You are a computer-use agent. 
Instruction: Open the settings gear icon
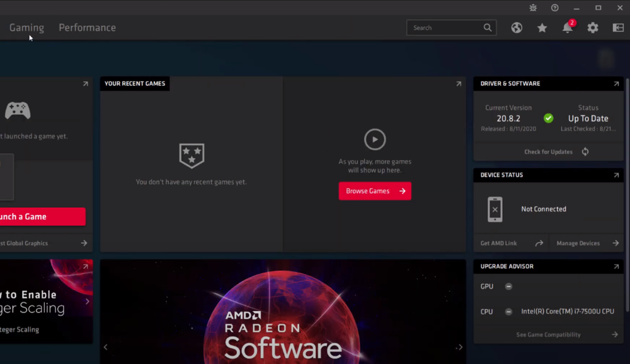coord(593,28)
